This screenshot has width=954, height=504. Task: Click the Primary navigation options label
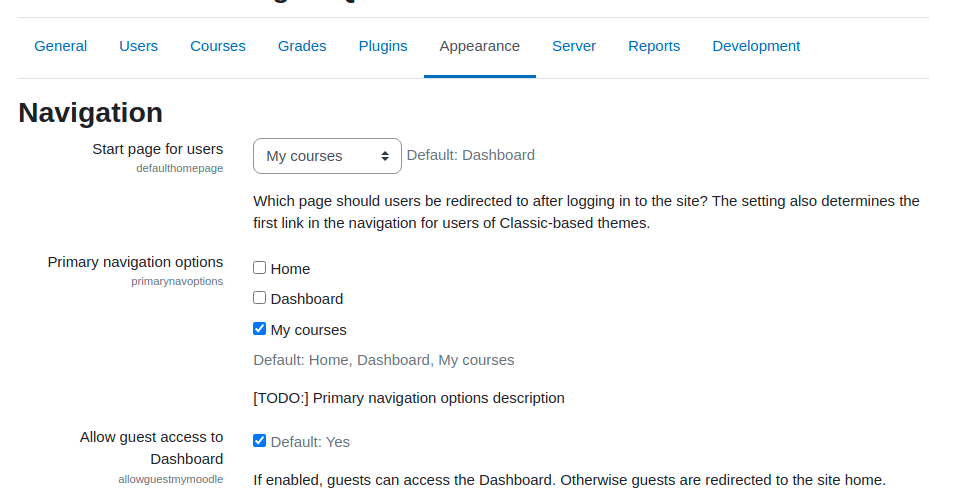click(135, 262)
